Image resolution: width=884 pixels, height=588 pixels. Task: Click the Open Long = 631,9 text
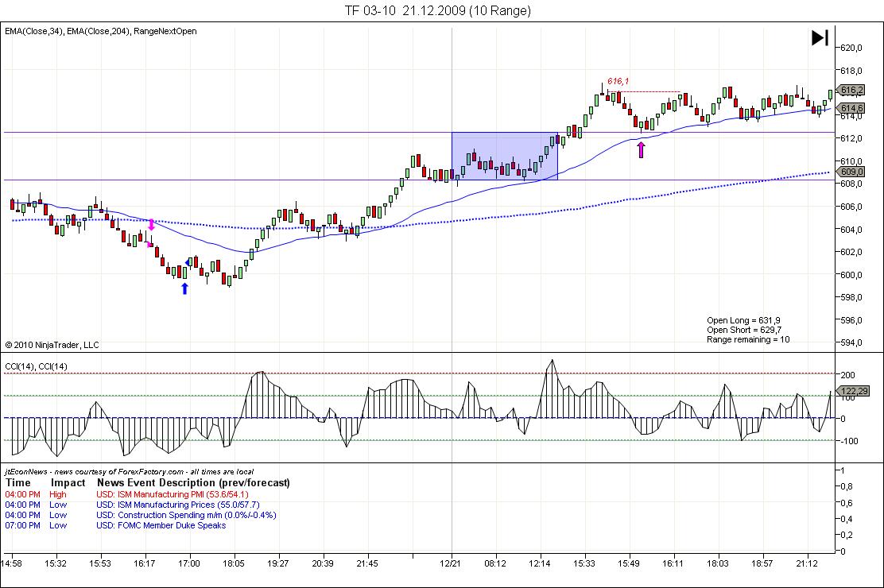click(x=743, y=320)
